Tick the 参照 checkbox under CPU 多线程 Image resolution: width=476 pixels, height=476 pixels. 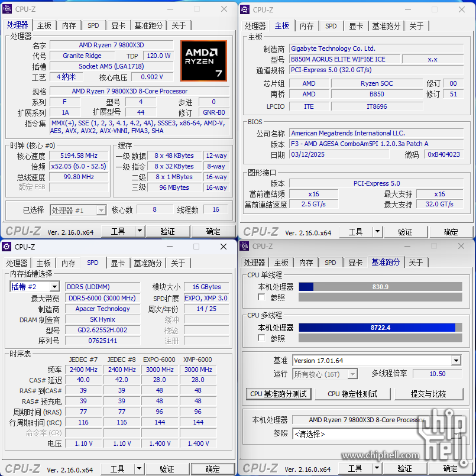pos(261,338)
